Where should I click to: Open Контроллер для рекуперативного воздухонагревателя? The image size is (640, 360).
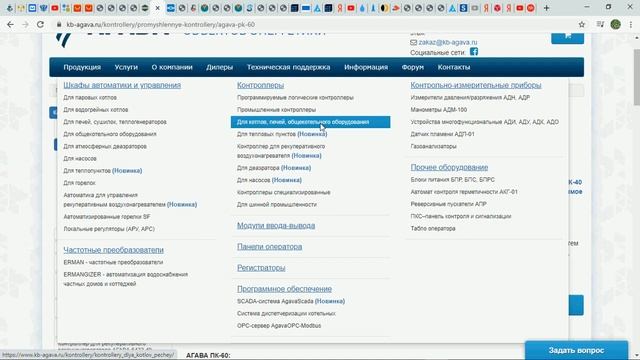[281, 151]
